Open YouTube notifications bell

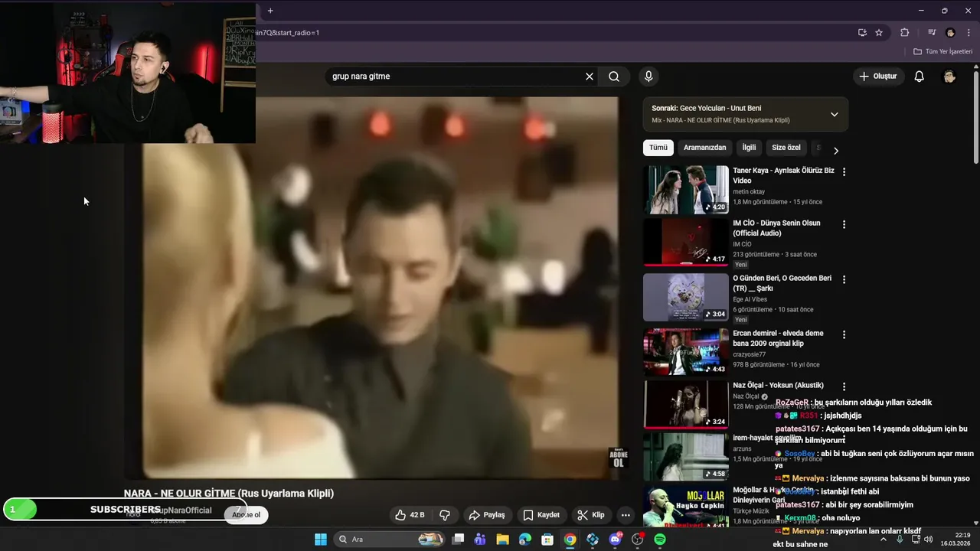point(920,77)
